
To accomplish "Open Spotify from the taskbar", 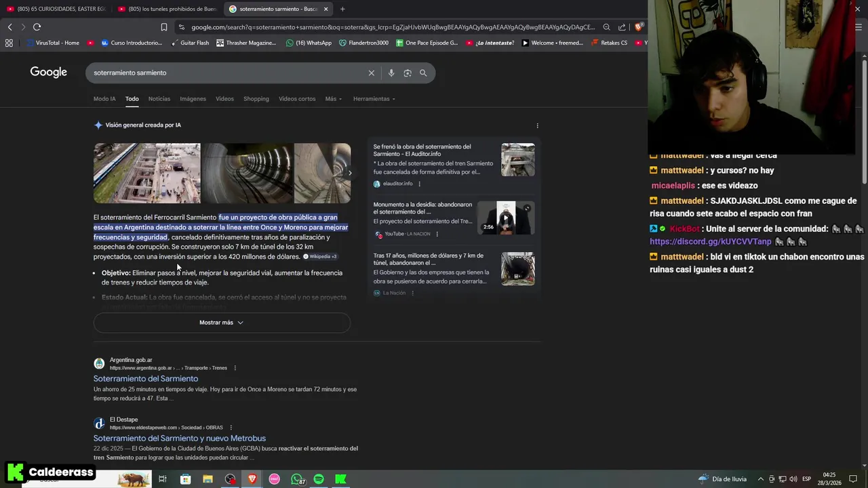I will [319, 479].
